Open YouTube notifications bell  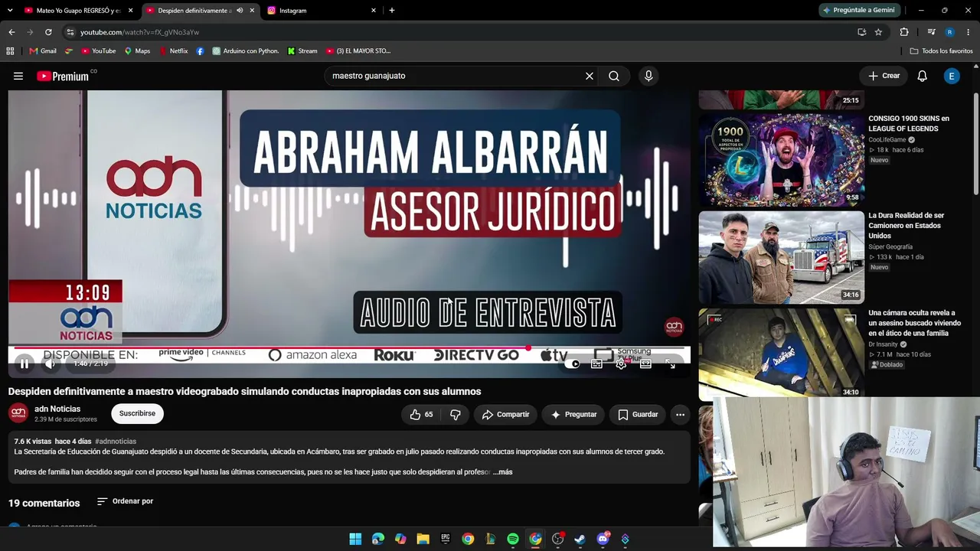[923, 76]
